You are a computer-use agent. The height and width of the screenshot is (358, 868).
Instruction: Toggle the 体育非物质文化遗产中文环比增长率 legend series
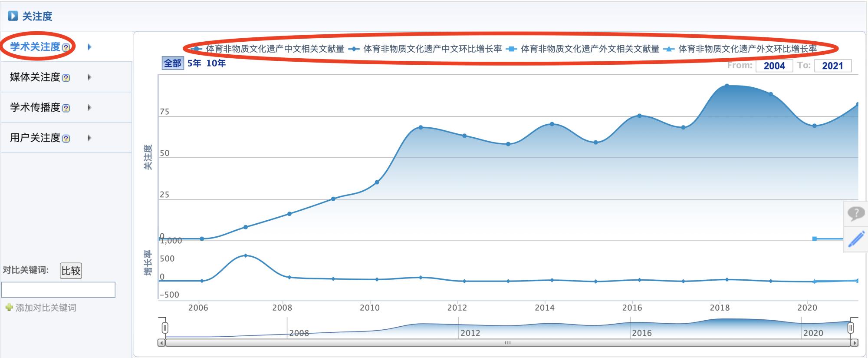click(x=432, y=49)
